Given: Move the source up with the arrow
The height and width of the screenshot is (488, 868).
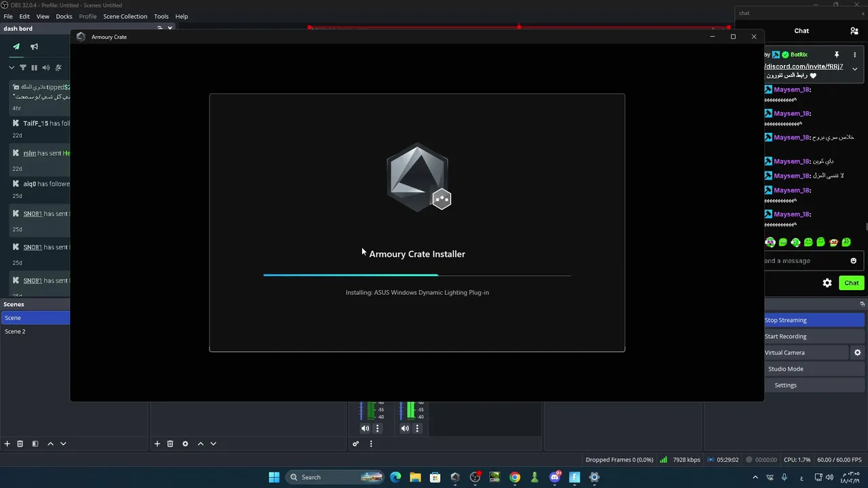Looking at the screenshot, I should (201, 444).
